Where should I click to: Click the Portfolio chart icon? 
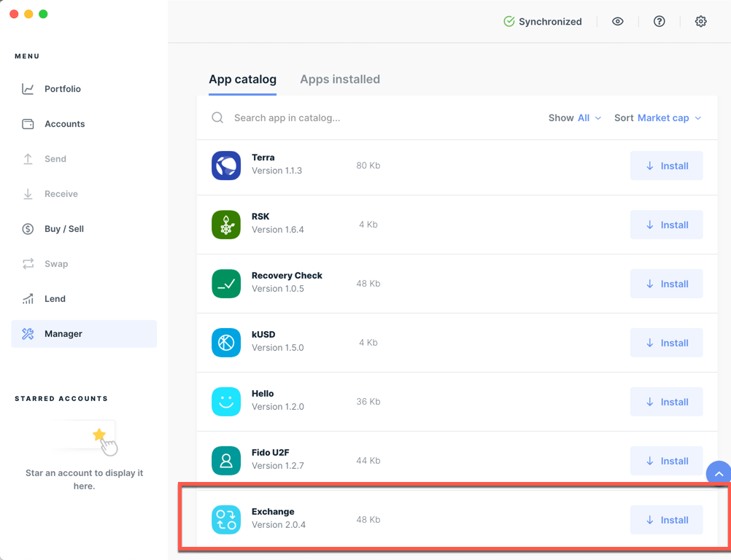[x=28, y=89]
